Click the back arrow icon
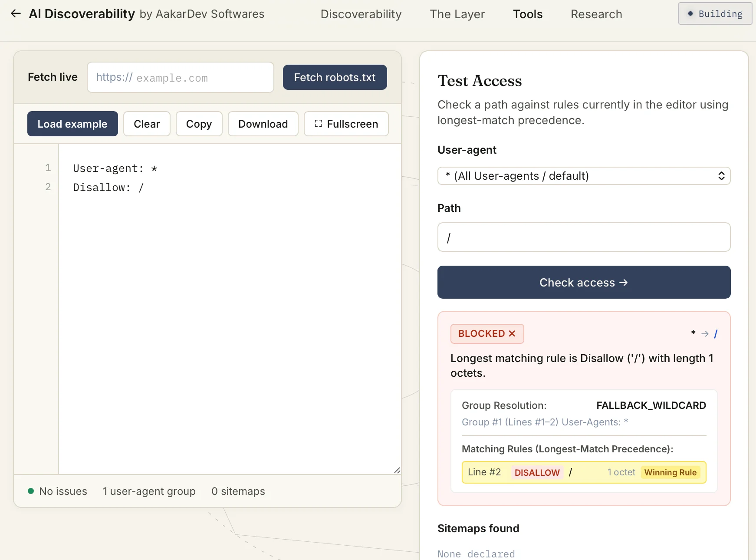Screen dimensions: 756x560 click(16, 14)
